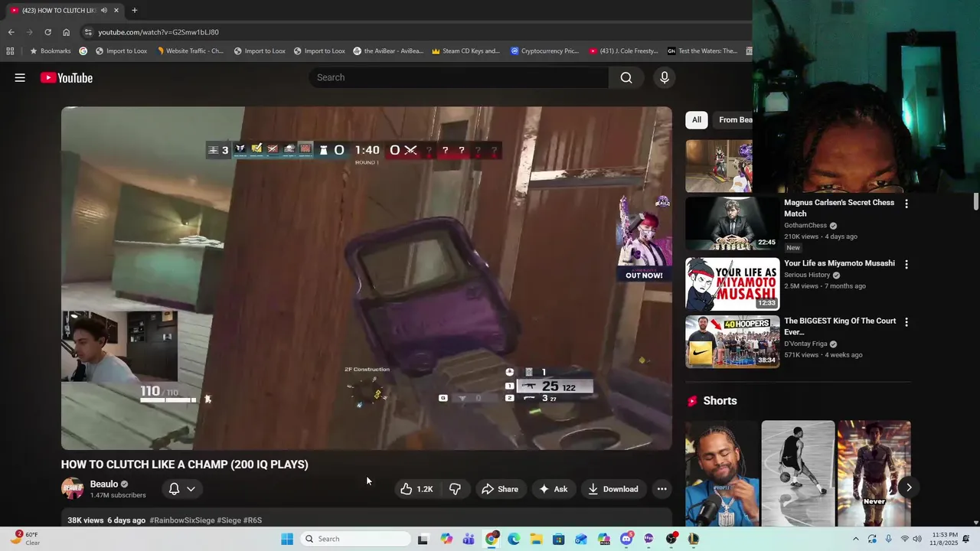Image resolution: width=980 pixels, height=551 pixels.
Task: Focus the YouTube search box
Action: 459,77
